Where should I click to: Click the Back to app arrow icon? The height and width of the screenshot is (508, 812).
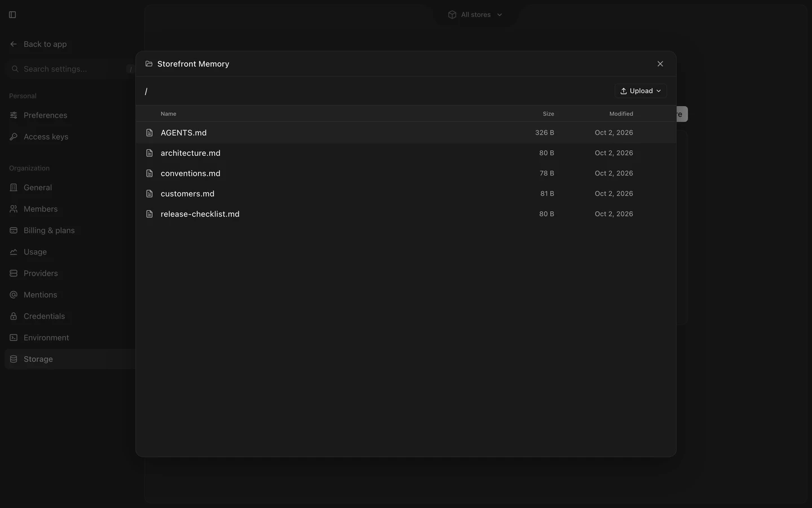pos(14,44)
